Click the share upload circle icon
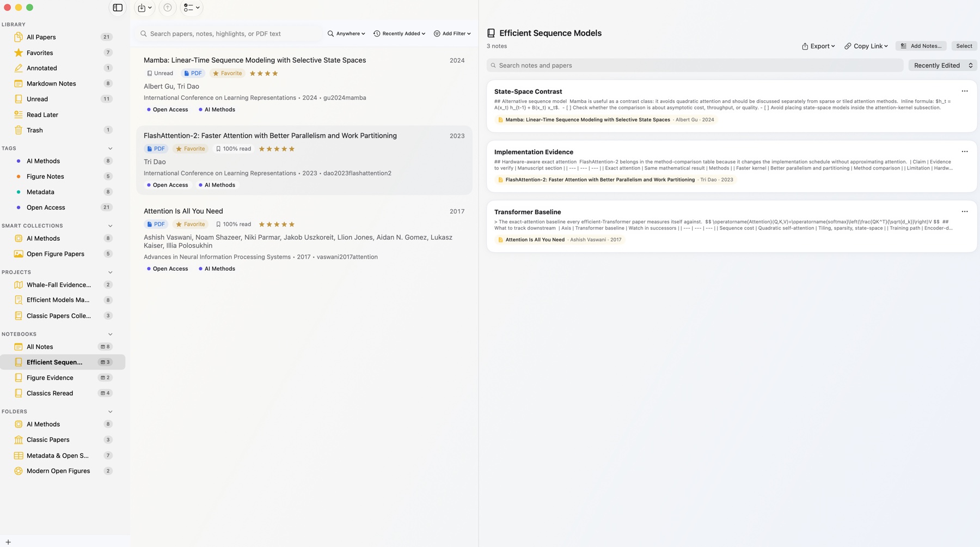The width and height of the screenshot is (980, 547). [168, 8]
